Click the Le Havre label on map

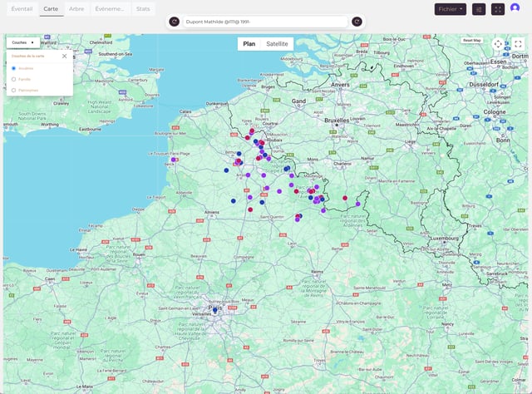[x=78, y=249]
